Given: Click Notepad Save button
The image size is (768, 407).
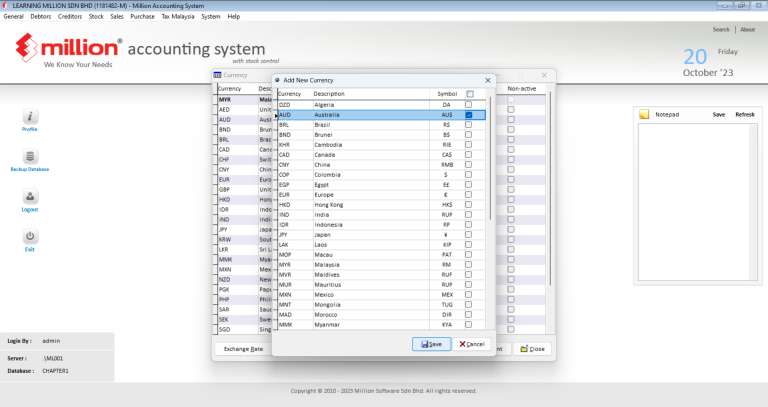Looking at the screenshot, I should click(719, 115).
